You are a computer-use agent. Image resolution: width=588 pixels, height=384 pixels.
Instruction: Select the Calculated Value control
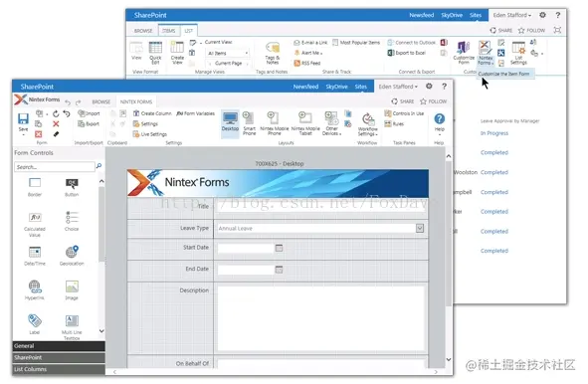pos(35,225)
